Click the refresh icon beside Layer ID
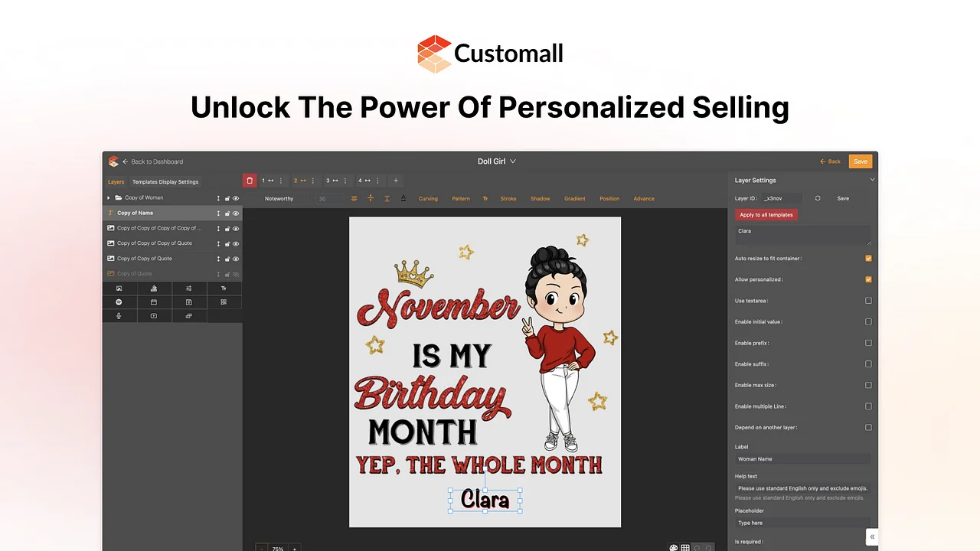Image resolution: width=980 pixels, height=551 pixels. coord(818,198)
